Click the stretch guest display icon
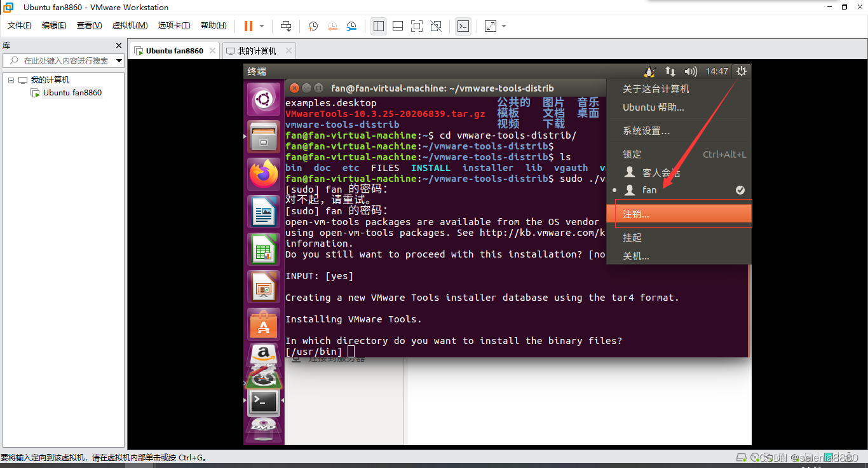Image resolution: width=868 pixels, height=468 pixels. coord(491,26)
